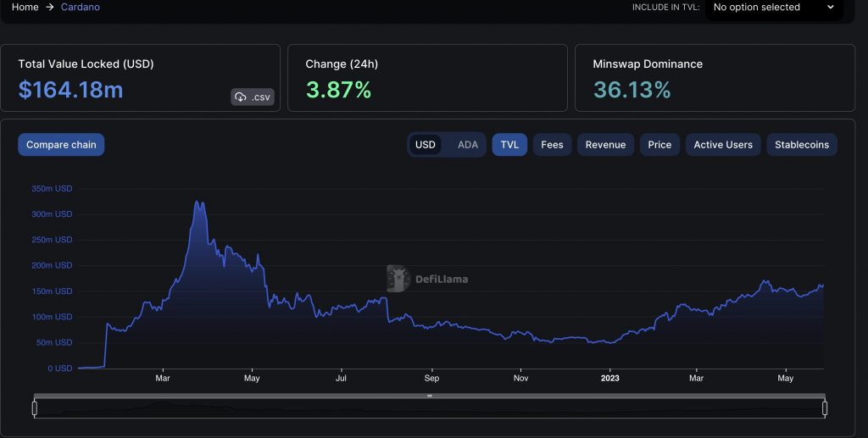Click the dropdown chevron arrow
The width and height of the screenshot is (868, 438).
point(831,7)
